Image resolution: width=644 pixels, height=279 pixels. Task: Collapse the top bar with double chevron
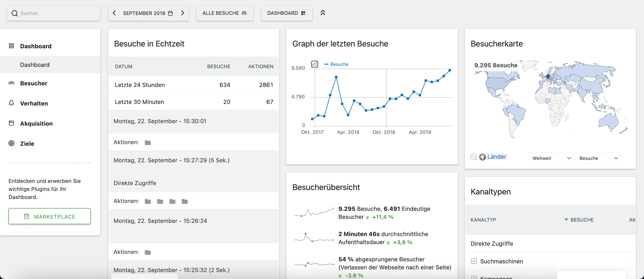(x=322, y=13)
